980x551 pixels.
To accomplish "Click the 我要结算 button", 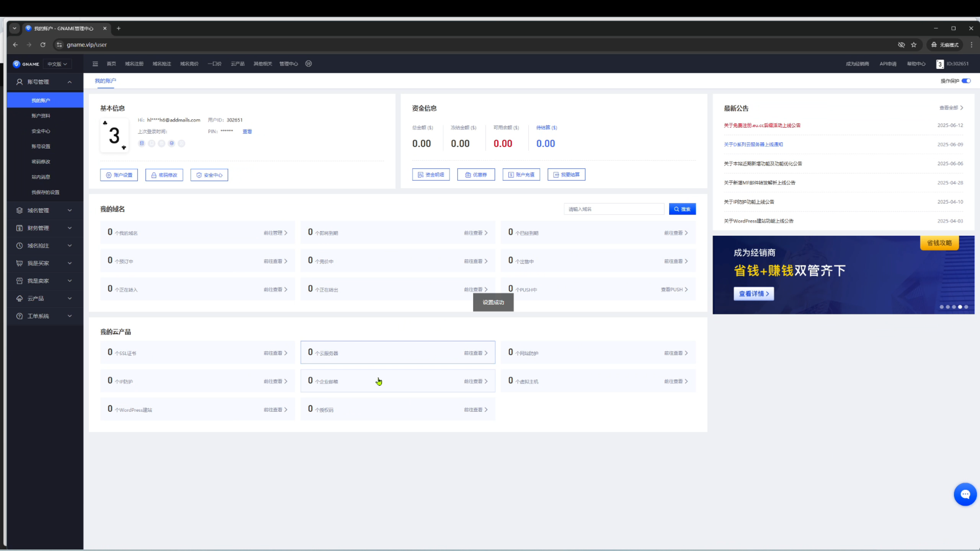I will (x=567, y=174).
